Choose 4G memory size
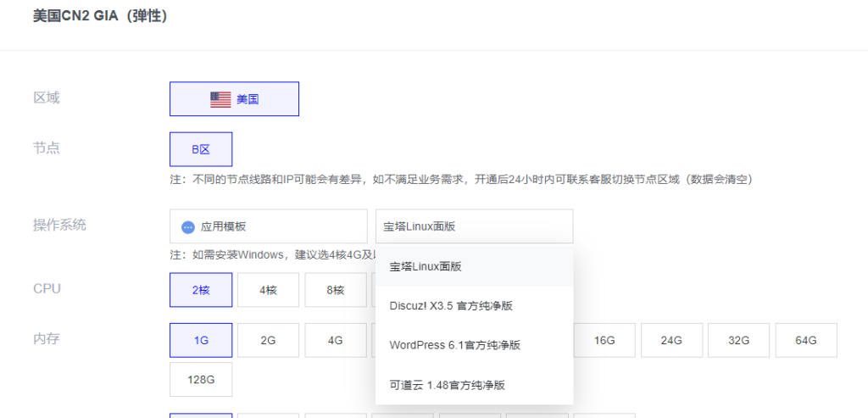Image resolution: width=868 pixels, height=418 pixels. [336, 340]
